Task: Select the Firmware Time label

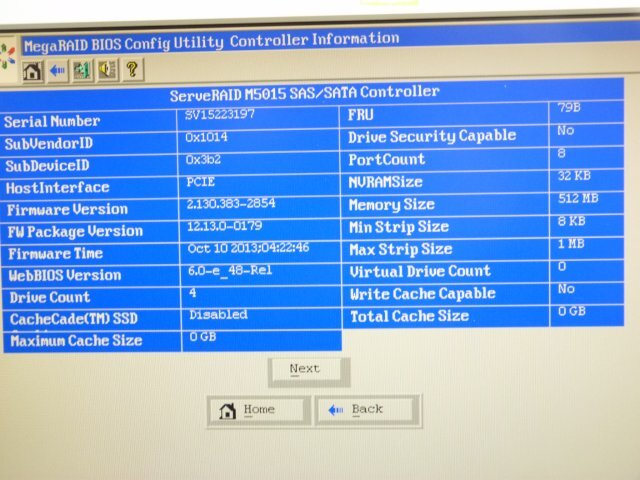Action: tap(56, 253)
